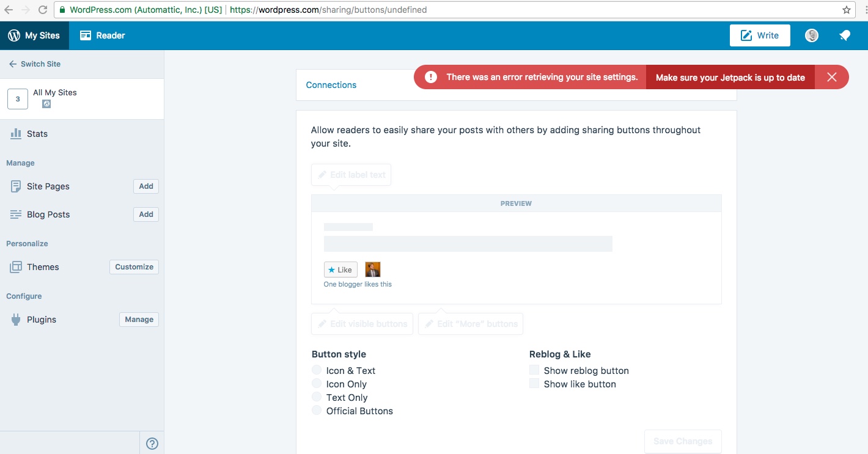
Task: Open the Connections link
Action: click(331, 85)
